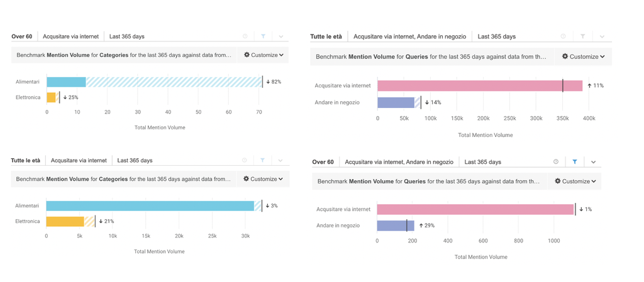Open info icon in Over 60 Categories panel
This screenshot has width=644, height=282.
pyautogui.click(x=245, y=36)
